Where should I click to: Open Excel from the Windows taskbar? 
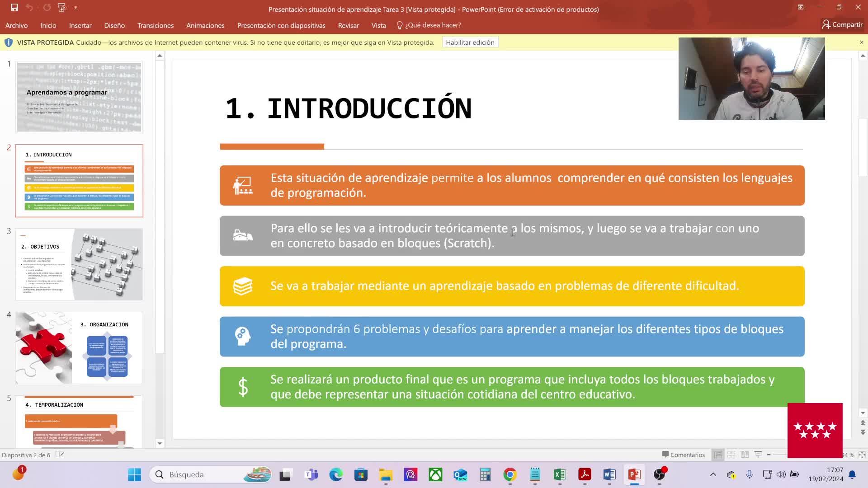[x=559, y=474]
